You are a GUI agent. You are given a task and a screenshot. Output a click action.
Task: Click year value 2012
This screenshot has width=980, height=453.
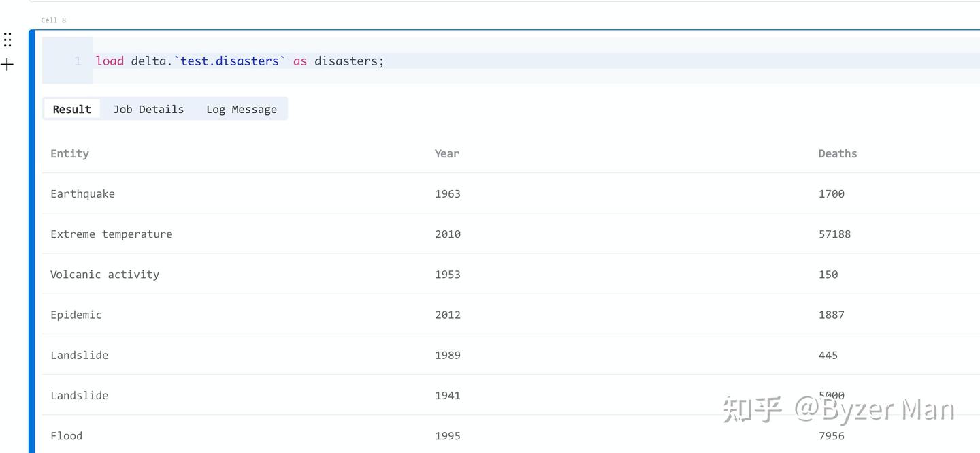pyautogui.click(x=448, y=315)
